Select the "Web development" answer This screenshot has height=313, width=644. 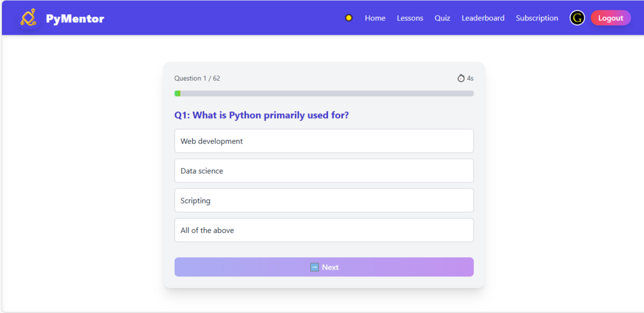point(324,141)
